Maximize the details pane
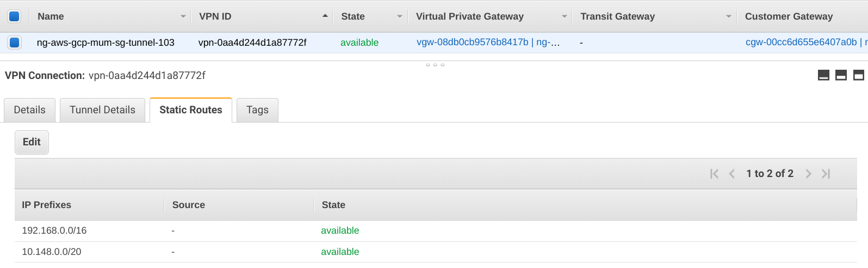The image size is (868, 268). (859, 75)
